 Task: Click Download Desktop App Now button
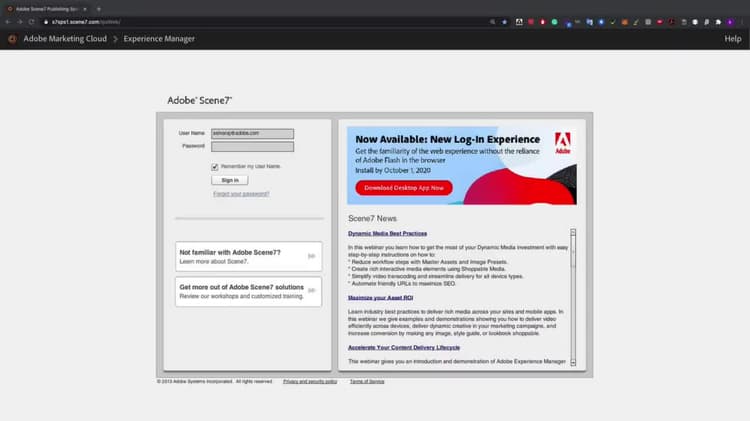(404, 188)
